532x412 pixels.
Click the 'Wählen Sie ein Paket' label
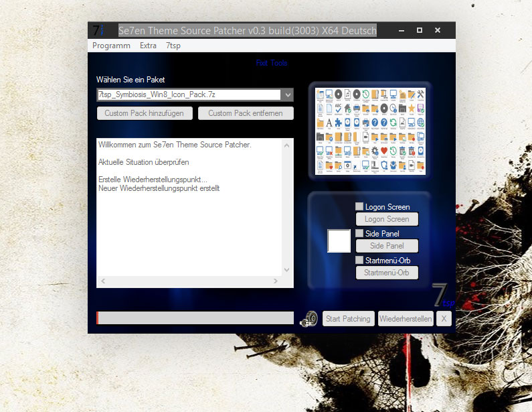pyautogui.click(x=130, y=80)
